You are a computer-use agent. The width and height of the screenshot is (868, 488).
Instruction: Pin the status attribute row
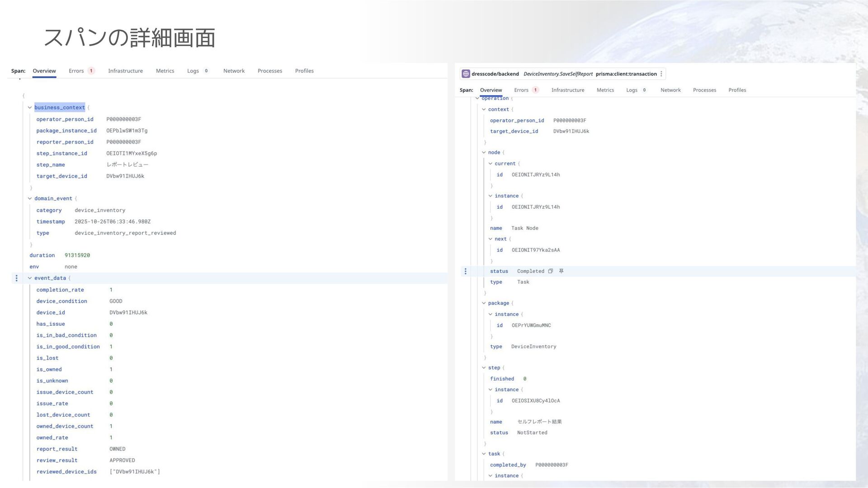(561, 271)
